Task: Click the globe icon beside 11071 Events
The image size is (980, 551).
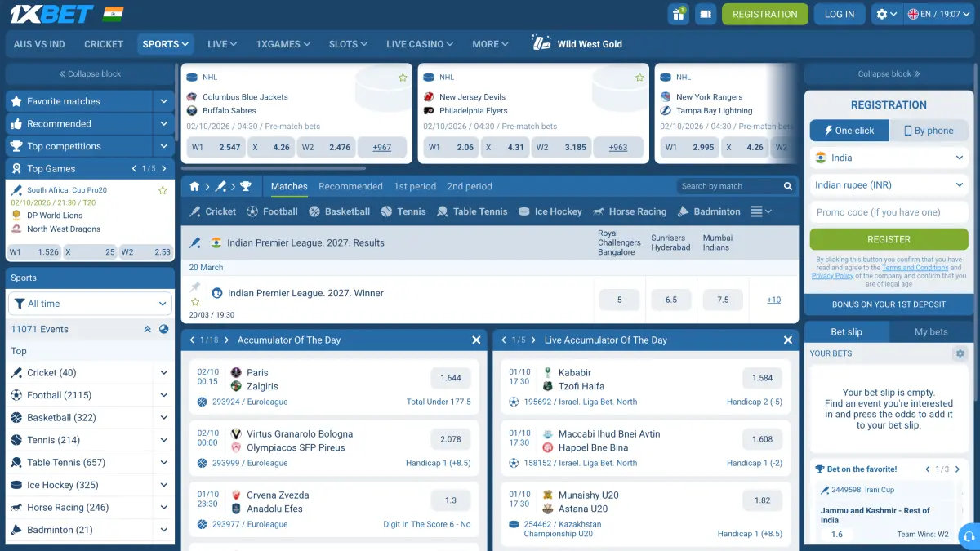Action: tap(164, 329)
